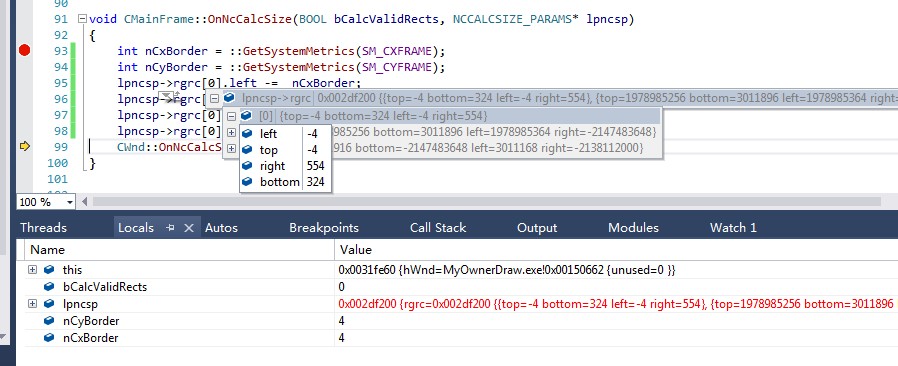Click the value 0 of bCalcValidRects
Image resolution: width=898 pixels, height=366 pixels.
pos(342,286)
